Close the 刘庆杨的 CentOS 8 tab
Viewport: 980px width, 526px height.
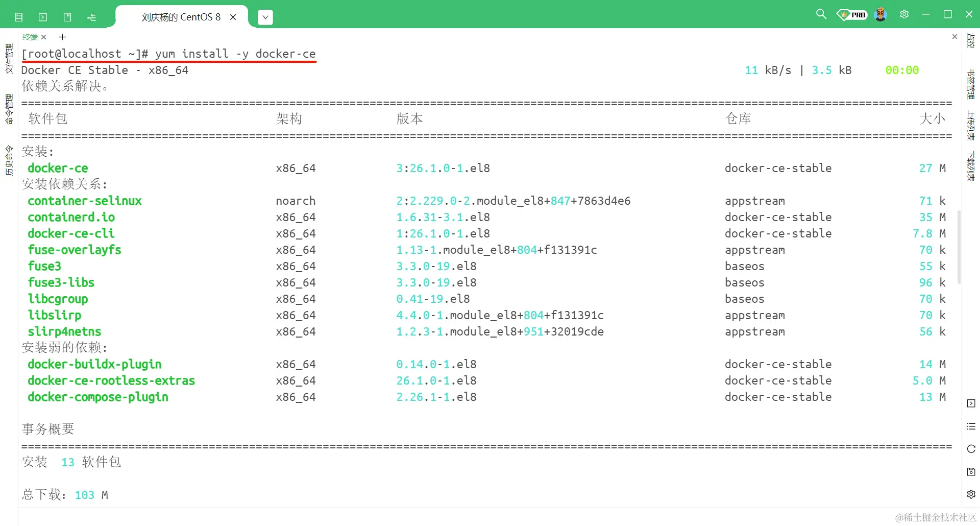pos(233,17)
